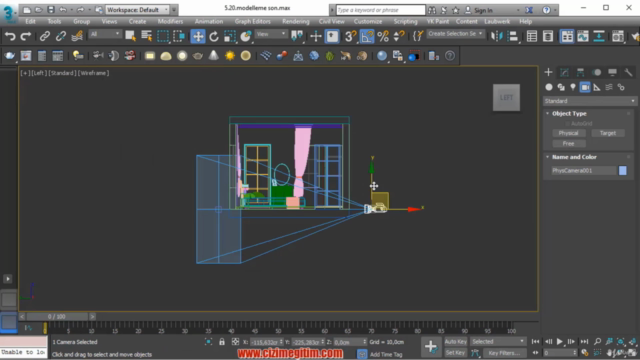The image size is (640, 360).
Task: Open the key mode Selected dropdown
Action: (x=498, y=342)
